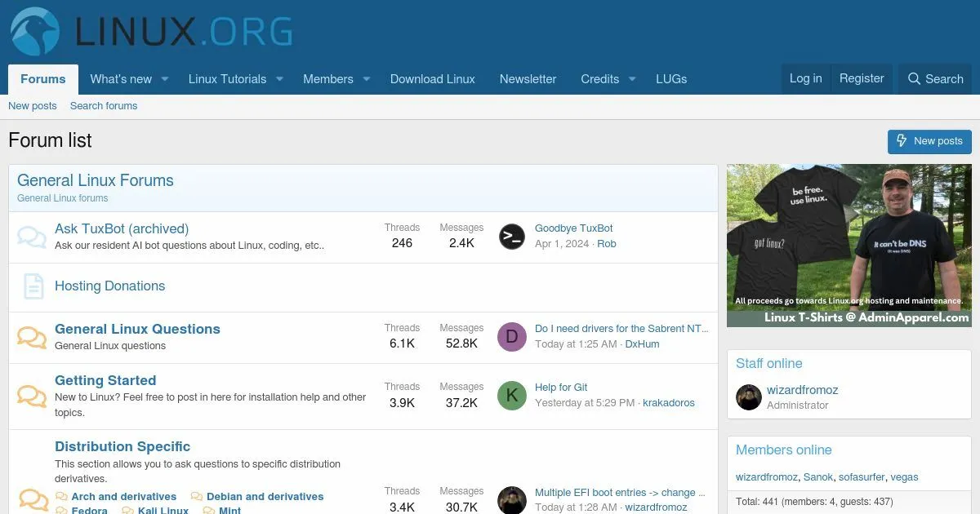Click wizardfromoz avatar next to Multiple EFI boot entries

pos(512,500)
